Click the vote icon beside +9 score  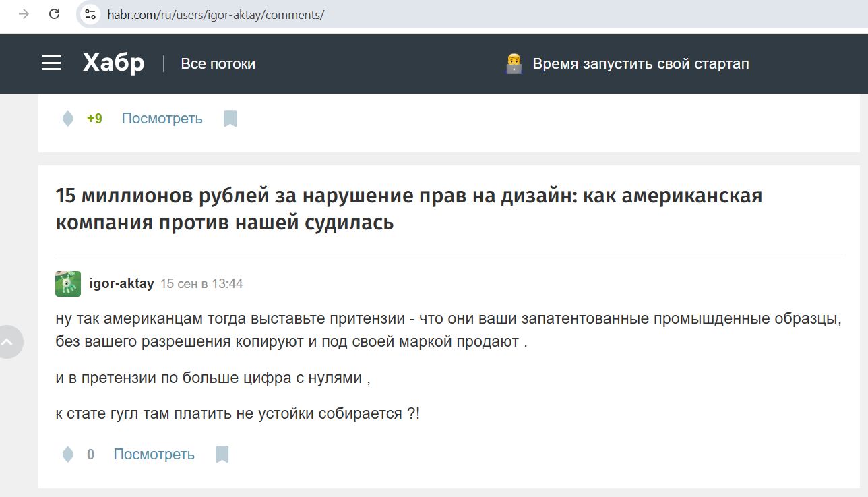pyautogui.click(x=67, y=119)
